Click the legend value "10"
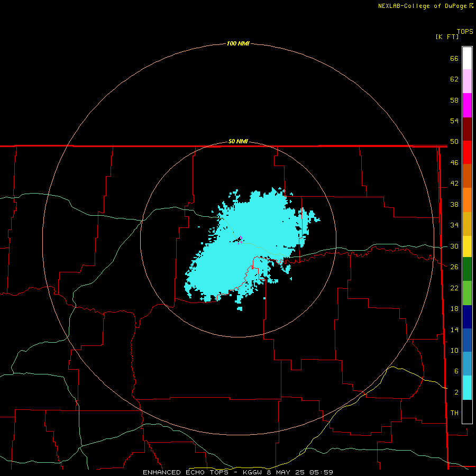This screenshot has width=476, height=476. click(x=454, y=350)
